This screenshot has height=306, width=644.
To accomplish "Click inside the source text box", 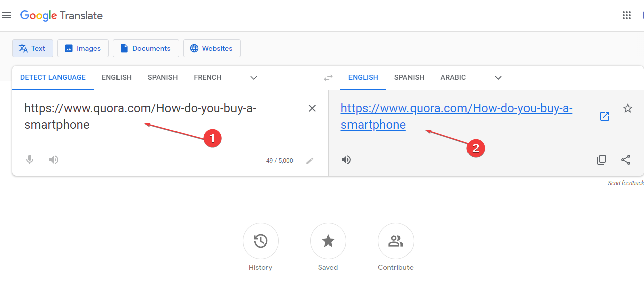I will 161,117.
